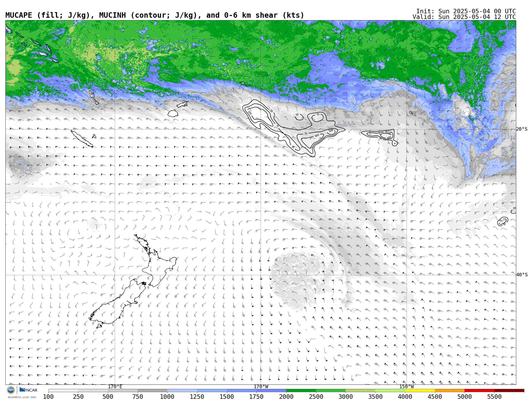This screenshot has height=400, width=532.
Task: Select the gray 250–500 colorbar swatch
Action: [93, 391]
